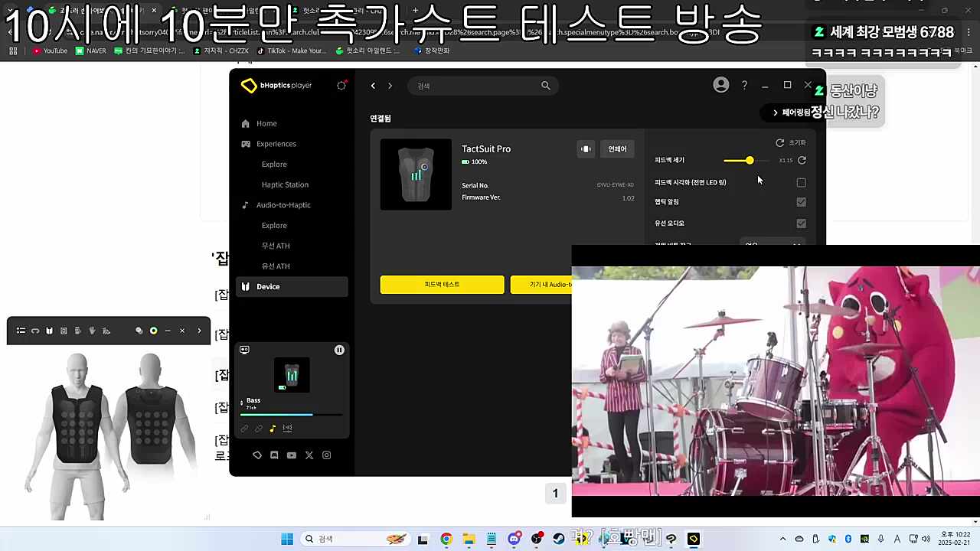Select the hand glove icon in overlay toolbar
The width and height of the screenshot is (980, 551).
92,331
